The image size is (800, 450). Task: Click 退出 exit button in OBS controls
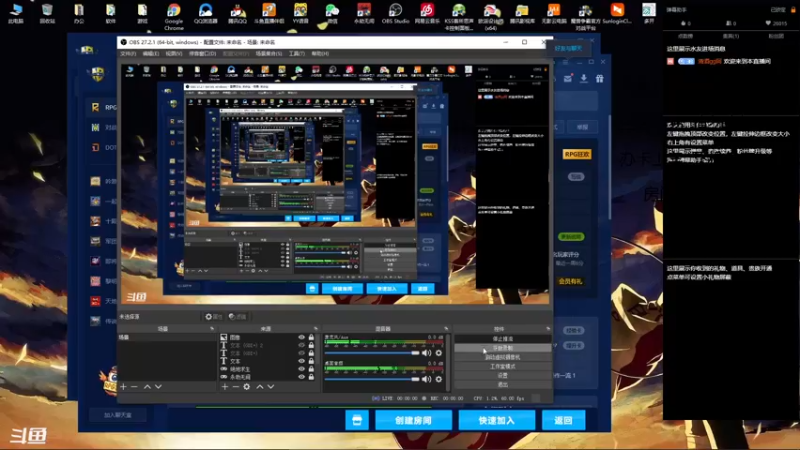click(x=503, y=384)
